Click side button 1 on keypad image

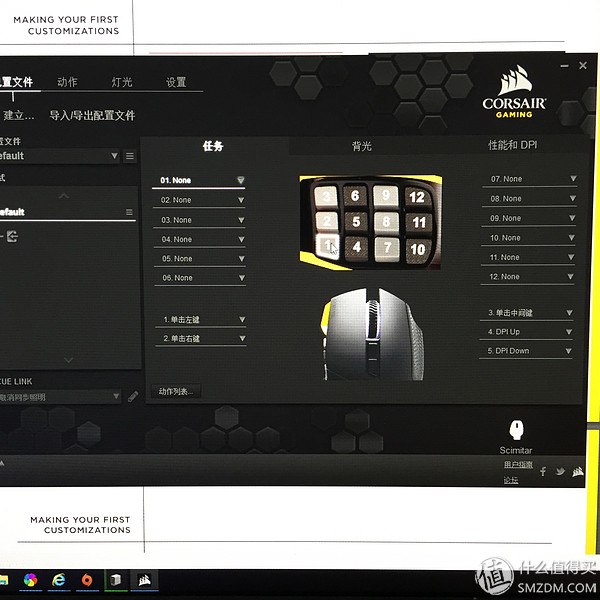point(328,246)
